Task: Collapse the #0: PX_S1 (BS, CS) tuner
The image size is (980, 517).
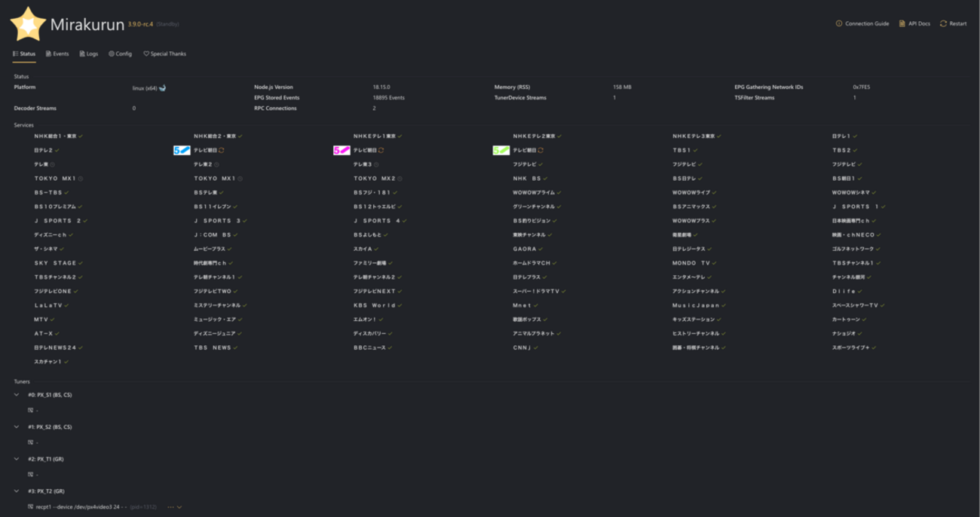Action: [x=17, y=395]
